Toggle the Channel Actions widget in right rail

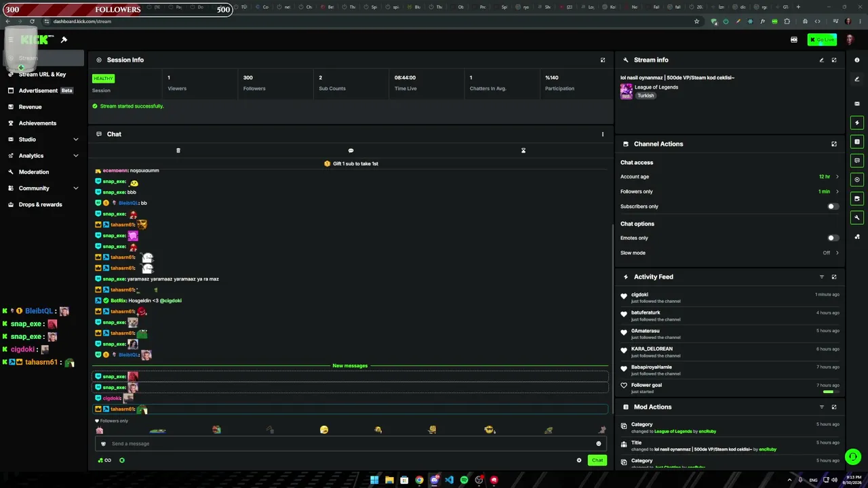click(857, 199)
